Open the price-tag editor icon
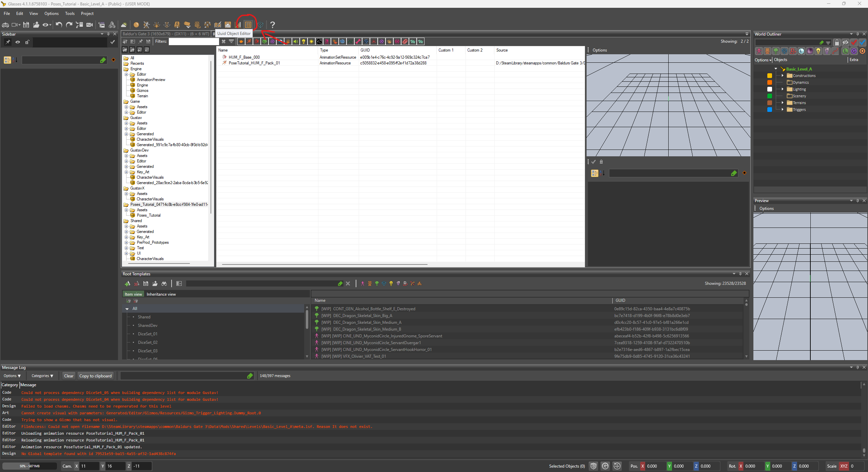Viewport: 868px width, 472px height. [x=187, y=25]
